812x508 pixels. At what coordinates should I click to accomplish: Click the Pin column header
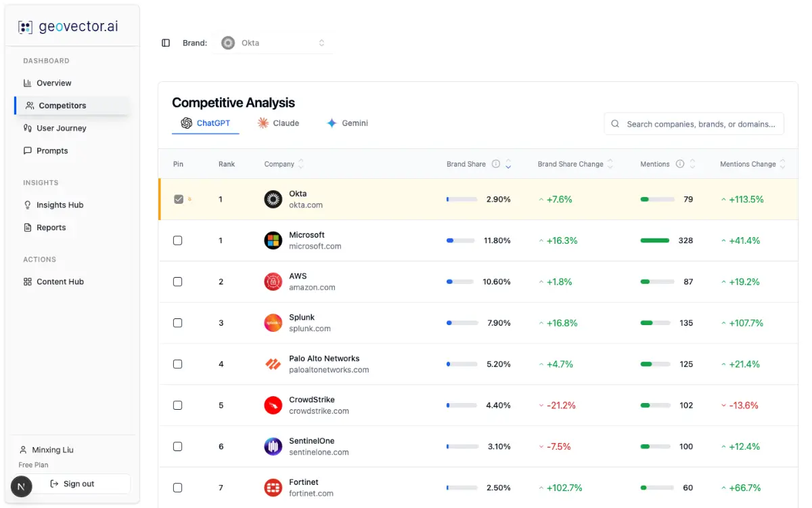click(x=178, y=164)
